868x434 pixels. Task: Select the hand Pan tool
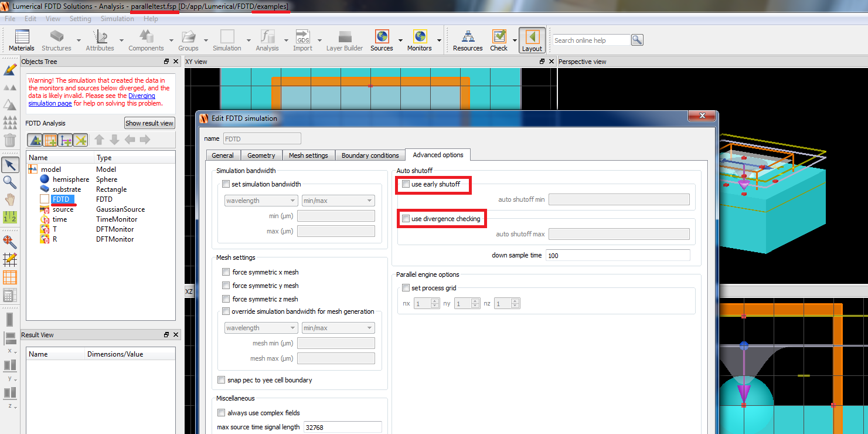[10, 199]
